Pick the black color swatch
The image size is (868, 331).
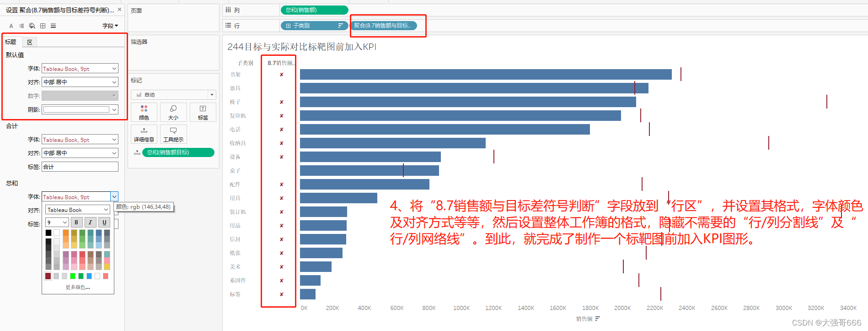[x=48, y=233]
